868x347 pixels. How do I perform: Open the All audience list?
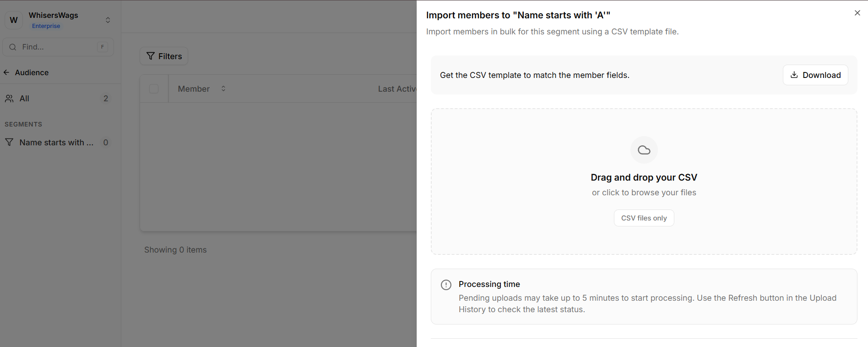coord(25,99)
